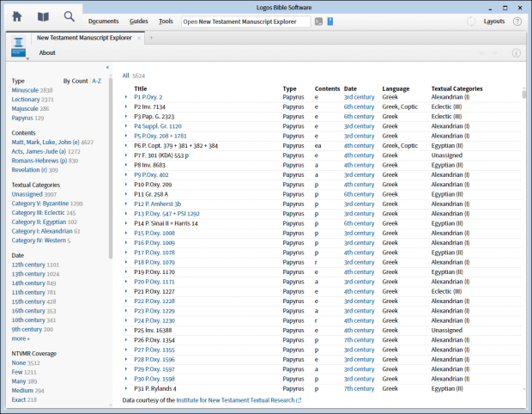Filter contents by Acts, James-Jude (a)

[x=39, y=151]
